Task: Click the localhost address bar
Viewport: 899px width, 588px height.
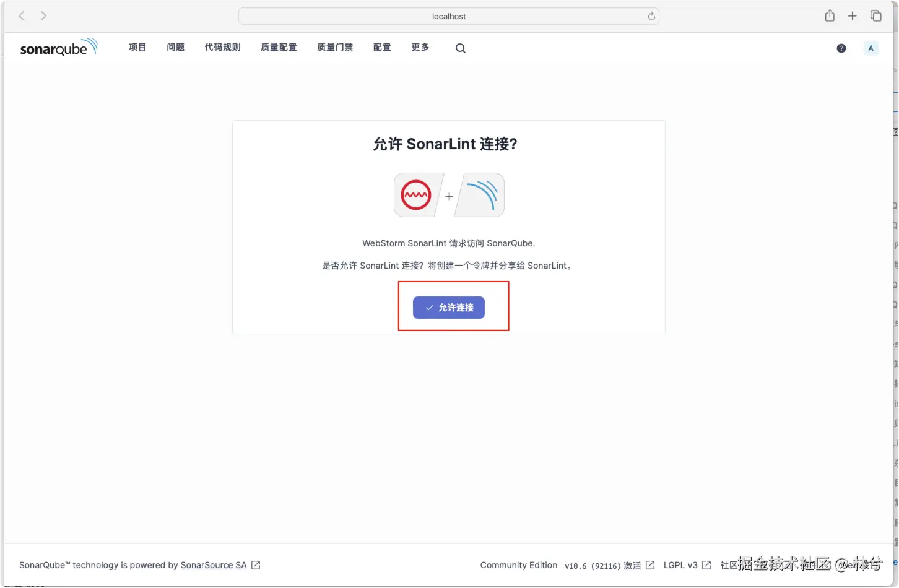Action: click(x=449, y=17)
